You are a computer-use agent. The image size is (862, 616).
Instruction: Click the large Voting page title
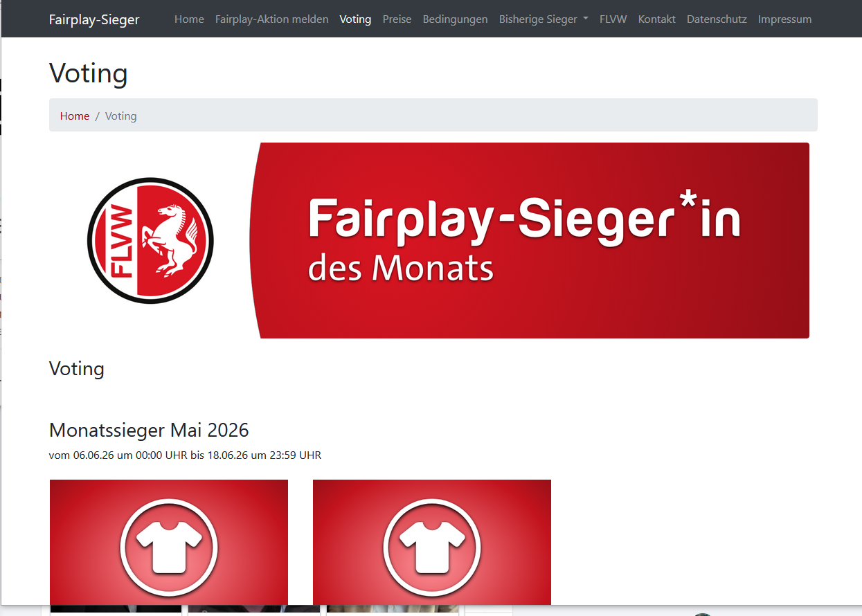pyautogui.click(x=89, y=73)
